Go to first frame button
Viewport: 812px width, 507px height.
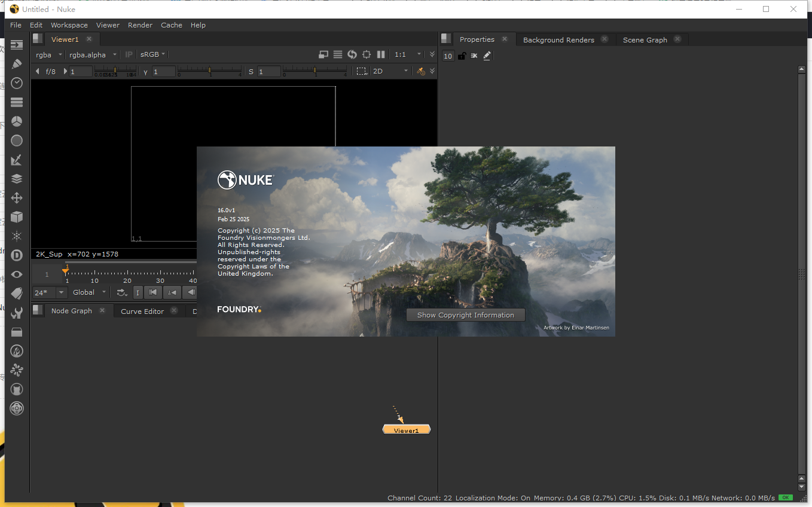point(153,292)
